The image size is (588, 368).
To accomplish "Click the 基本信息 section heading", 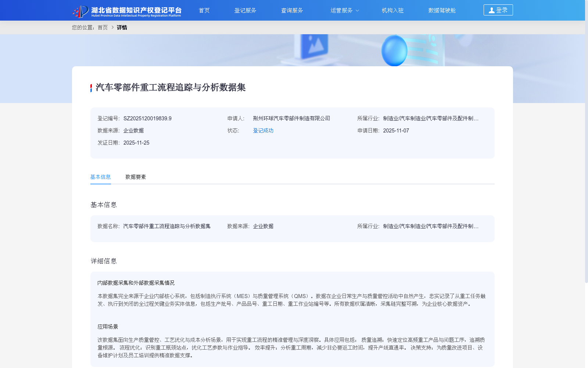I will [104, 205].
